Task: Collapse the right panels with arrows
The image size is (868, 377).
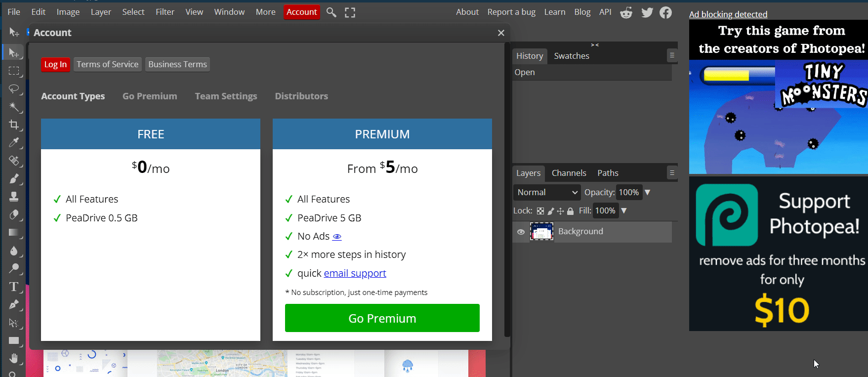Action: (x=595, y=45)
